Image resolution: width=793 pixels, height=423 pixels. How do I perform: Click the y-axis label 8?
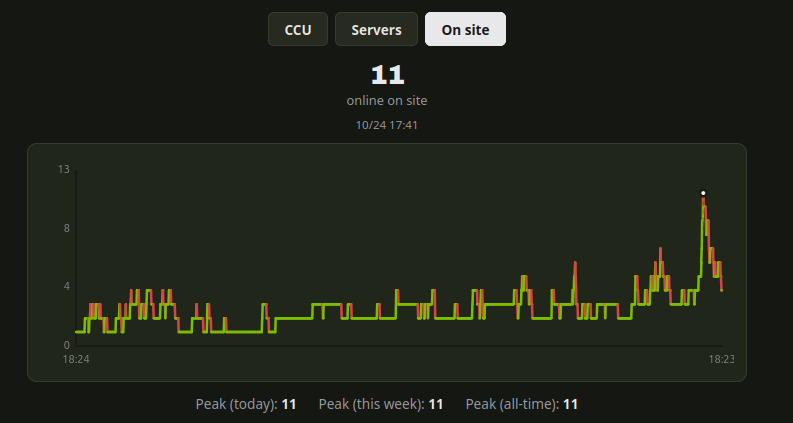tap(66, 228)
